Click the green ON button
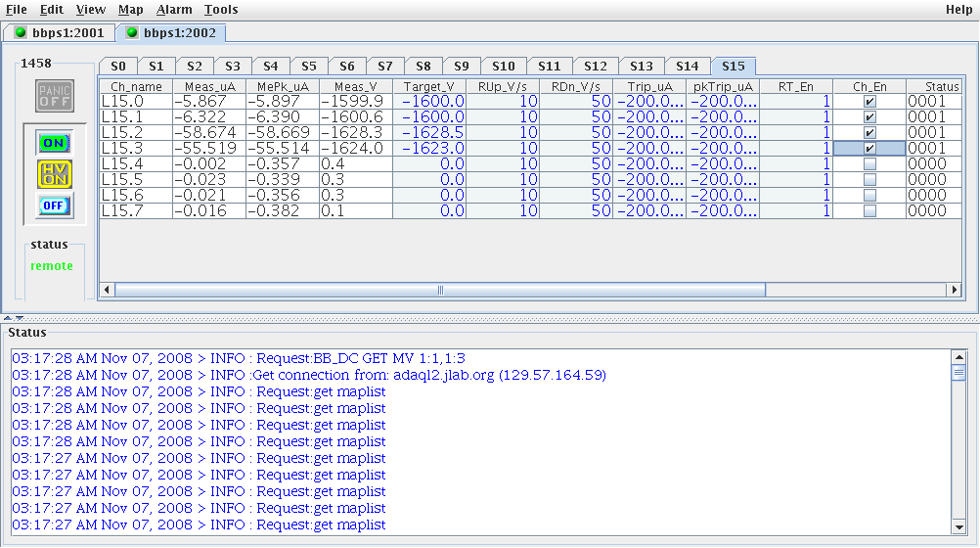Viewport: 980px width, 548px height. (55, 143)
